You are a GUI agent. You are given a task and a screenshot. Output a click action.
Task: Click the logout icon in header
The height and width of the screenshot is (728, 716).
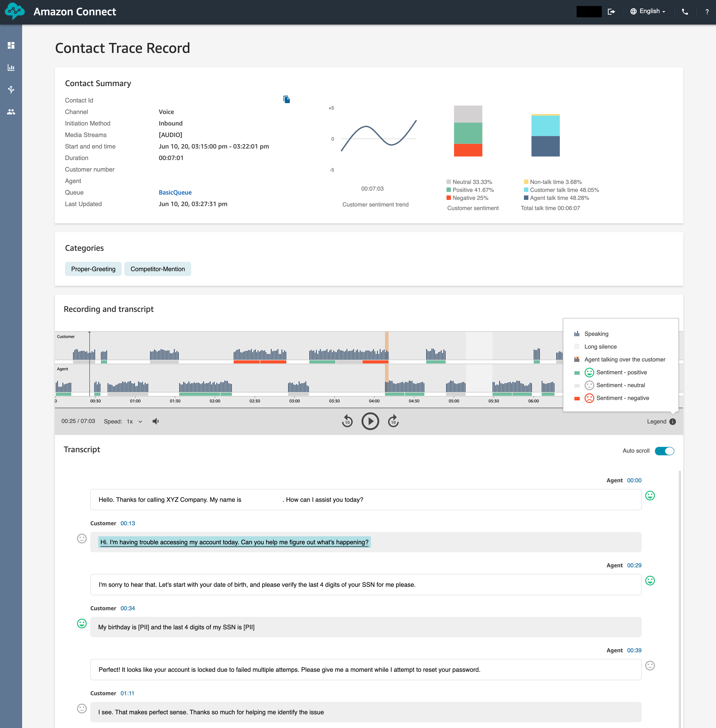click(612, 12)
